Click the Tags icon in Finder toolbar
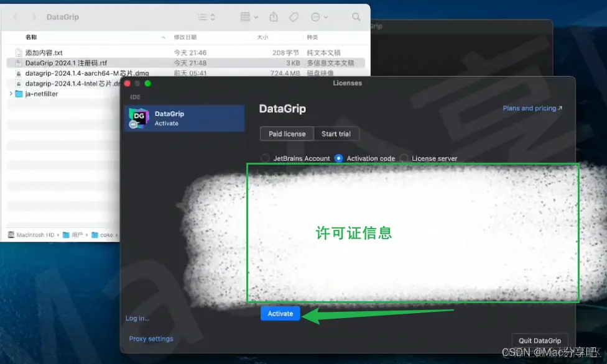 294,17
